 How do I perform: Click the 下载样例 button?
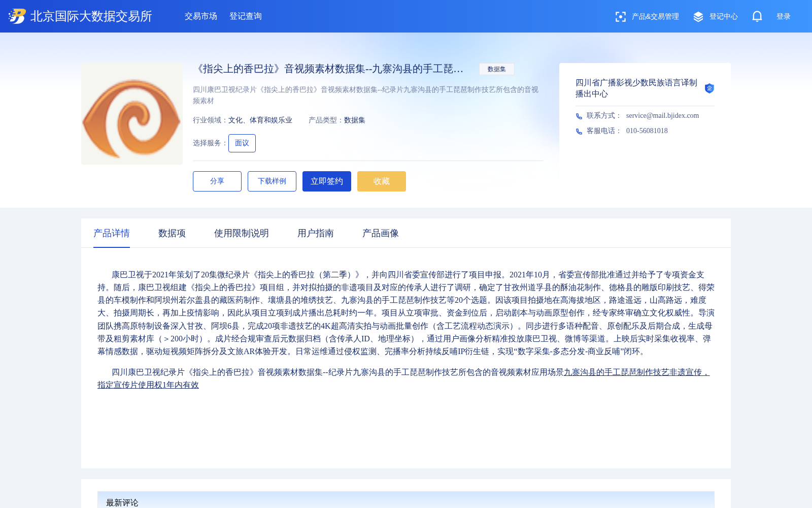click(272, 181)
